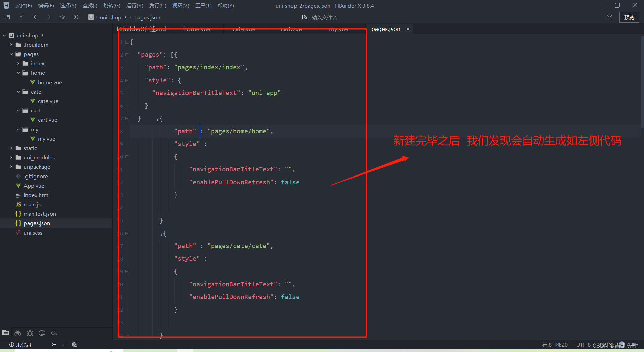This screenshot has width=644, height=352.
Task: Open main.js in the project tree
Action: 32,204
